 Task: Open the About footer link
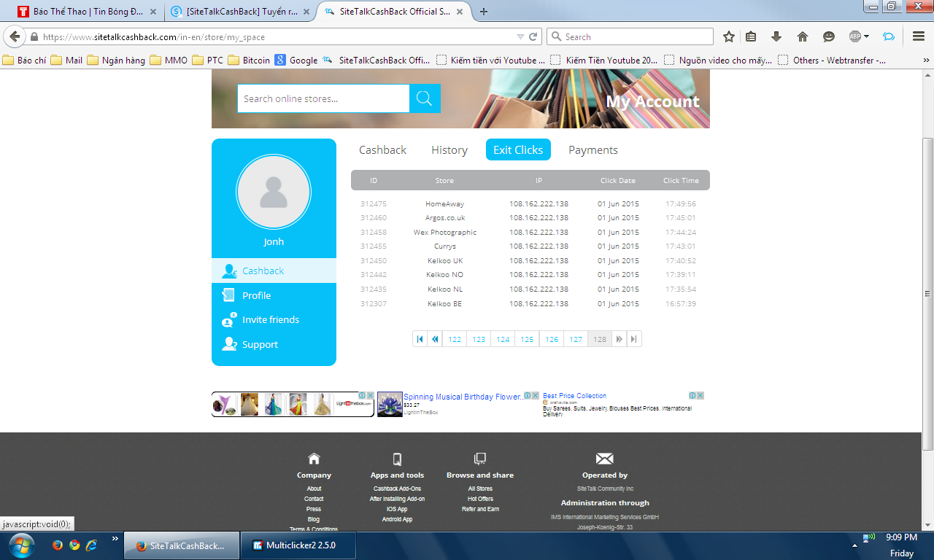click(x=314, y=489)
